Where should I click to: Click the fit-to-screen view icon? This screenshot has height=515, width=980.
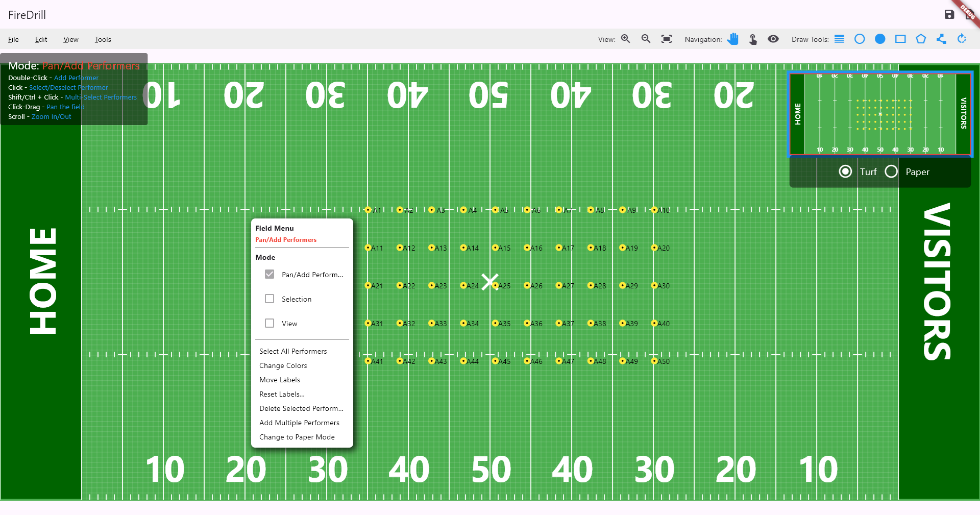tap(667, 39)
